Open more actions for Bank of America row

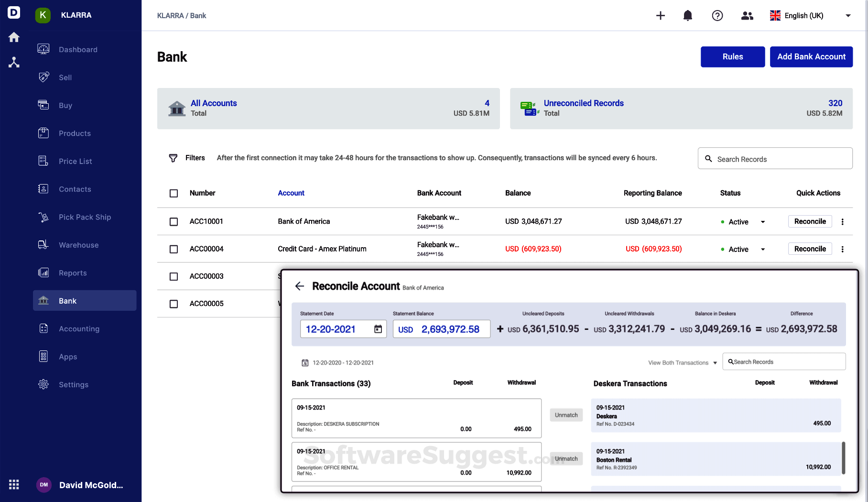click(x=843, y=222)
